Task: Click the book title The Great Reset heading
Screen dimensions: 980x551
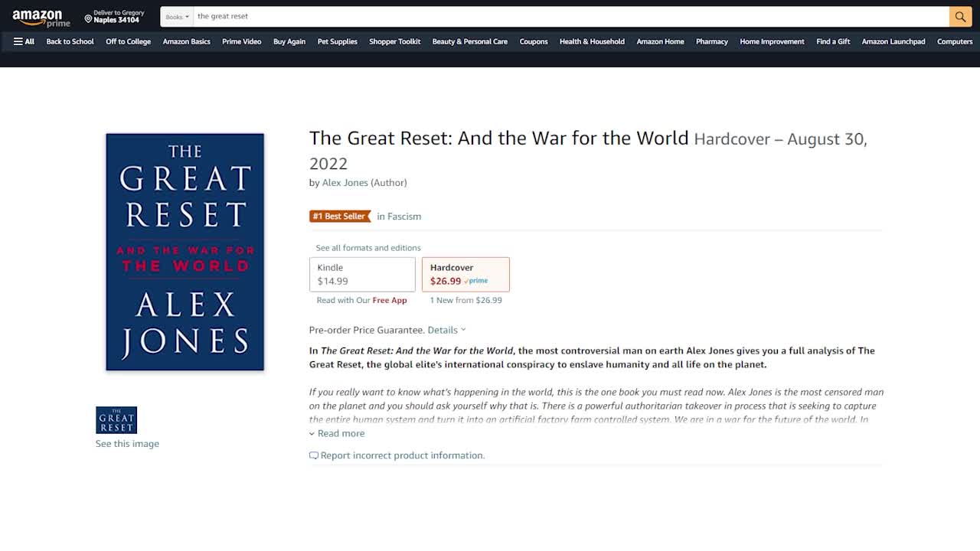Action: (x=498, y=138)
